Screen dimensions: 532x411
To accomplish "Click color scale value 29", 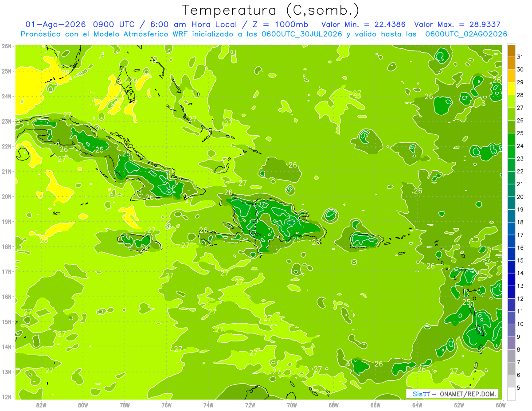I will [520, 82].
